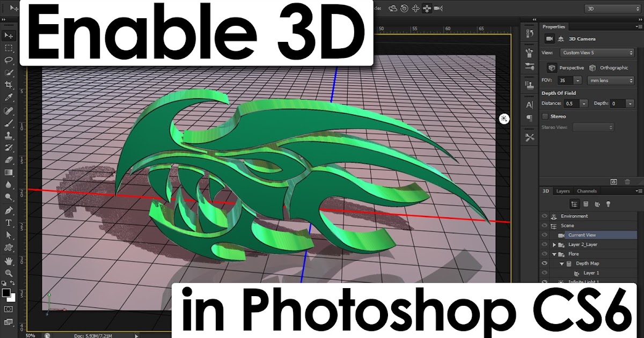644x338 pixels.
Task: Toggle visibility of Flore mesh
Action: (x=545, y=254)
